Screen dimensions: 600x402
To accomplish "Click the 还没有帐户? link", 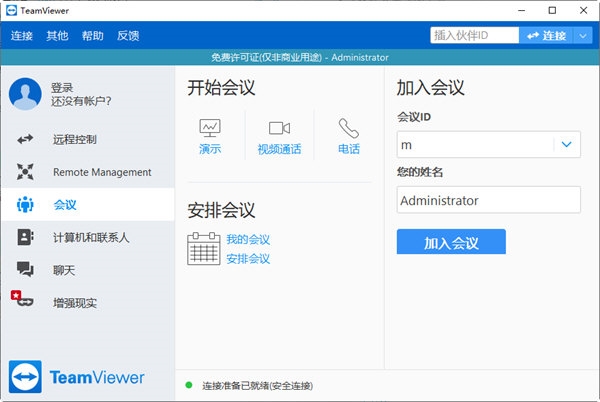I will (x=81, y=101).
